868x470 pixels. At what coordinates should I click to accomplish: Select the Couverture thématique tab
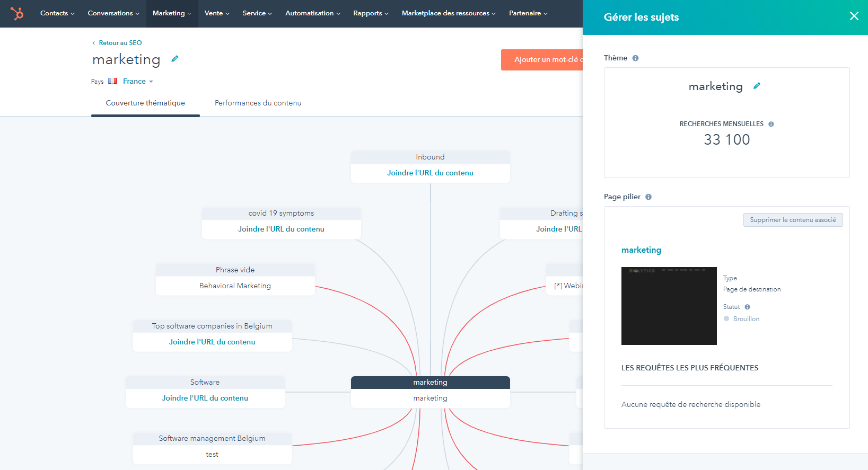pyautogui.click(x=145, y=103)
